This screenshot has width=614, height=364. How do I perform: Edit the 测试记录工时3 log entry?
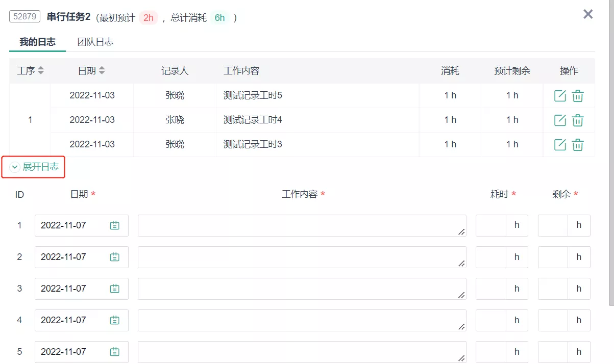point(560,145)
